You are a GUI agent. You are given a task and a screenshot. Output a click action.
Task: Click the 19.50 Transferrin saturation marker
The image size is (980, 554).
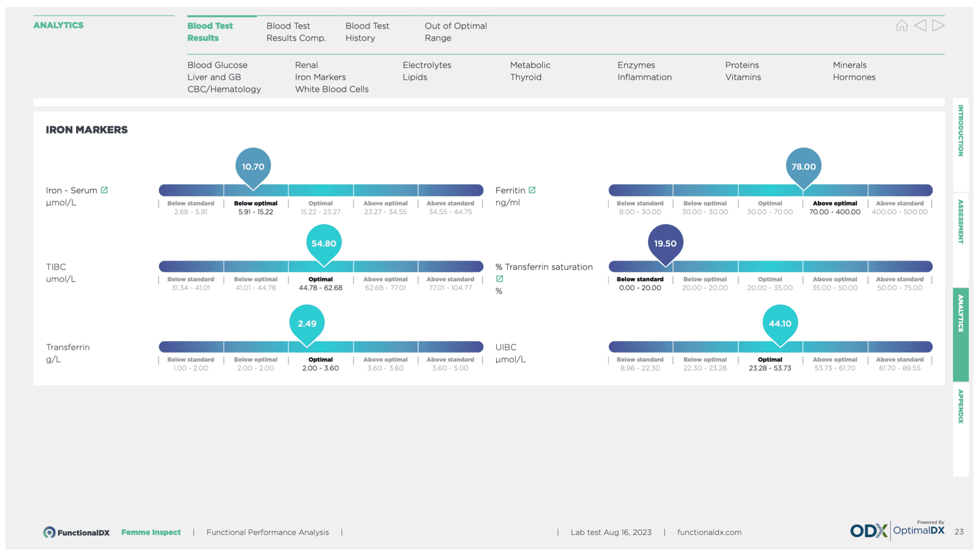665,244
